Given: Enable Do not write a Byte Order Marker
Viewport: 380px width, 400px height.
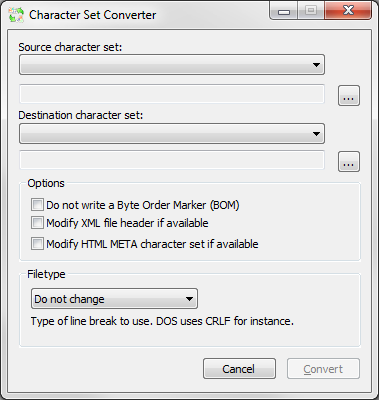Looking at the screenshot, I should coord(37,205).
